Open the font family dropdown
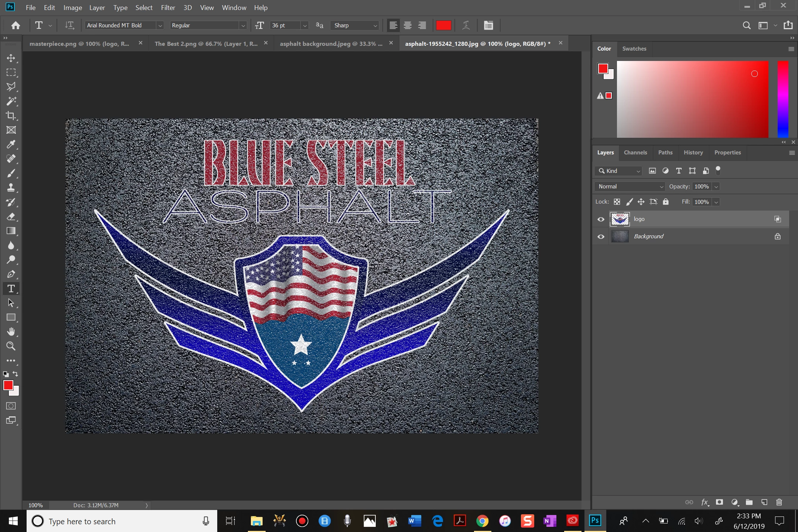Image resolution: width=798 pixels, height=532 pixels. pos(160,25)
